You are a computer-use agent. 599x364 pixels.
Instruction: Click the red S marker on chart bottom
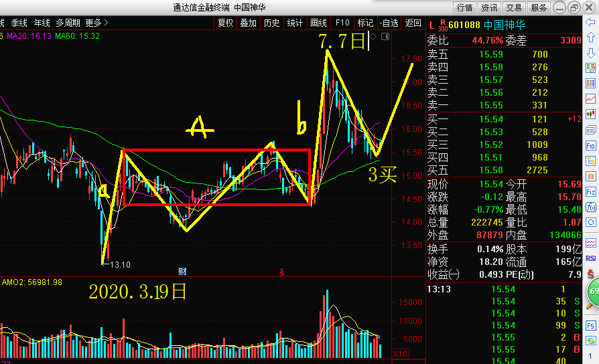click(x=282, y=272)
